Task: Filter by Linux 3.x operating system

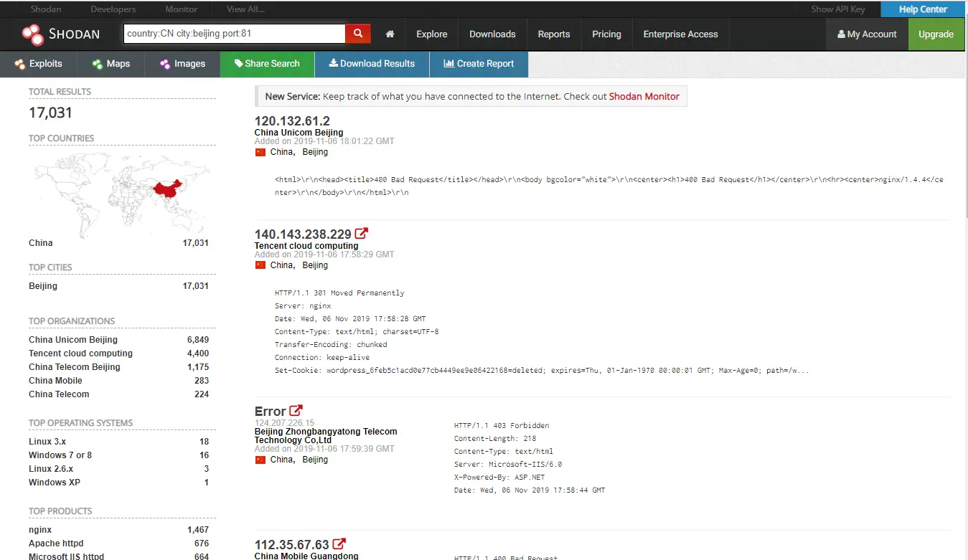Action: pos(47,442)
